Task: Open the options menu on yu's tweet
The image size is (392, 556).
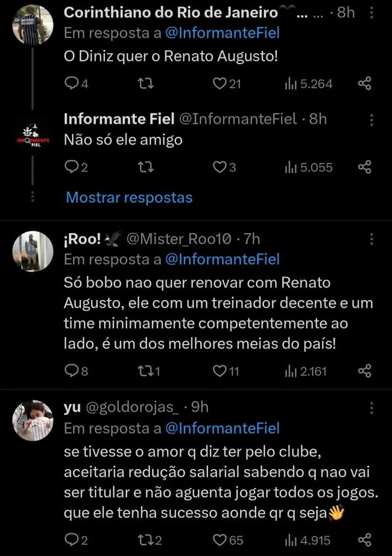Action: [x=372, y=408]
